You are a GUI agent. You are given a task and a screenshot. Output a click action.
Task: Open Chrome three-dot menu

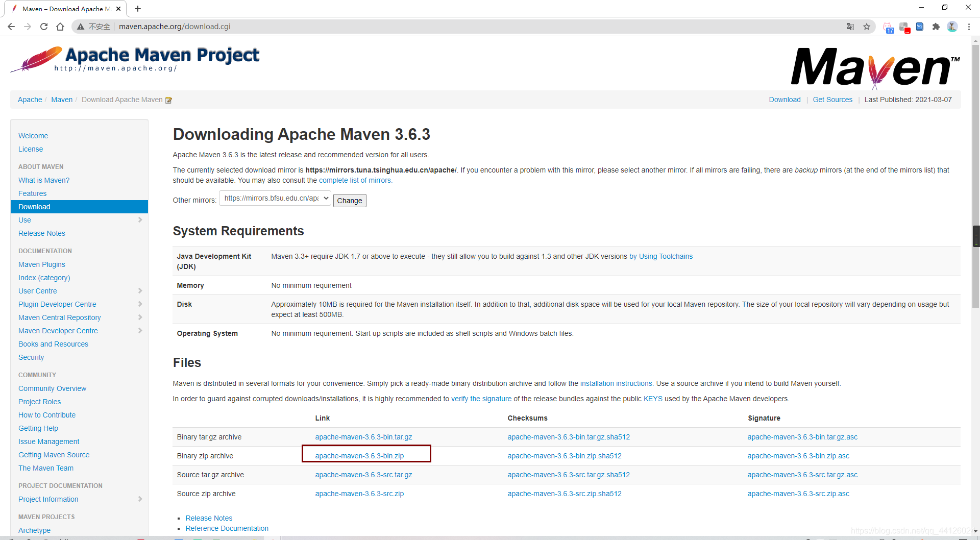click(x=969, y=27)
